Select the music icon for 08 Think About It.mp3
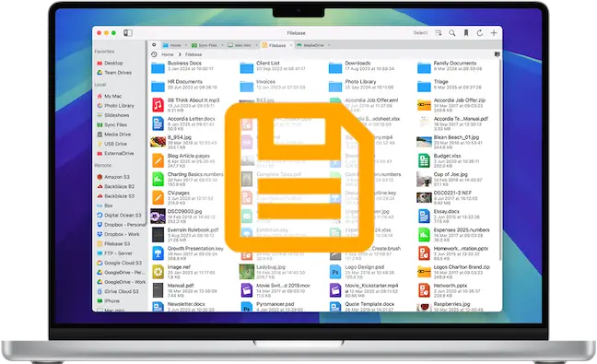This screenshot has height=364, width=597. (158, 105)
